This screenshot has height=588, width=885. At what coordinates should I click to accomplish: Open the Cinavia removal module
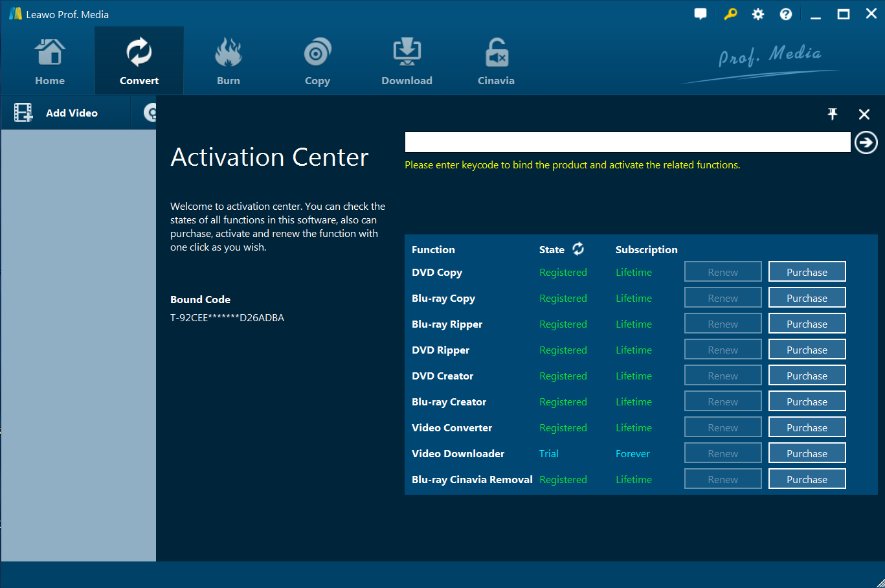pyautogui.click(x=496, y=62)
